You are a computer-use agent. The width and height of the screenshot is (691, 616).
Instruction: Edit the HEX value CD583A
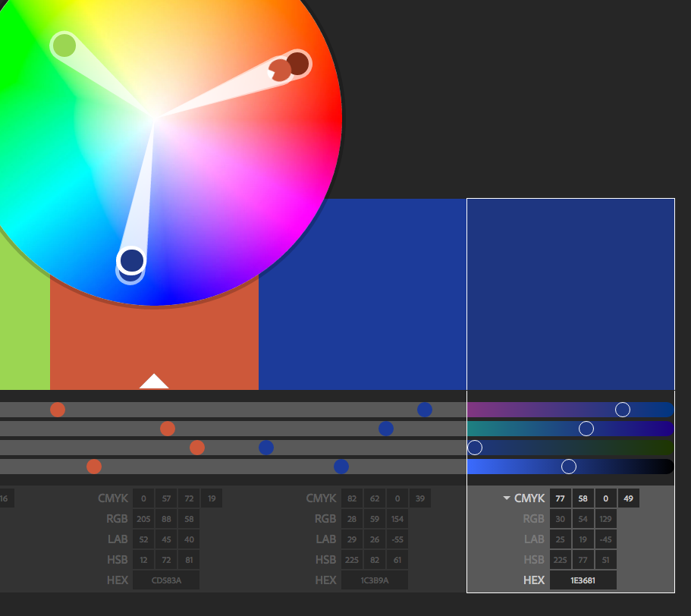tap(165, 580)
